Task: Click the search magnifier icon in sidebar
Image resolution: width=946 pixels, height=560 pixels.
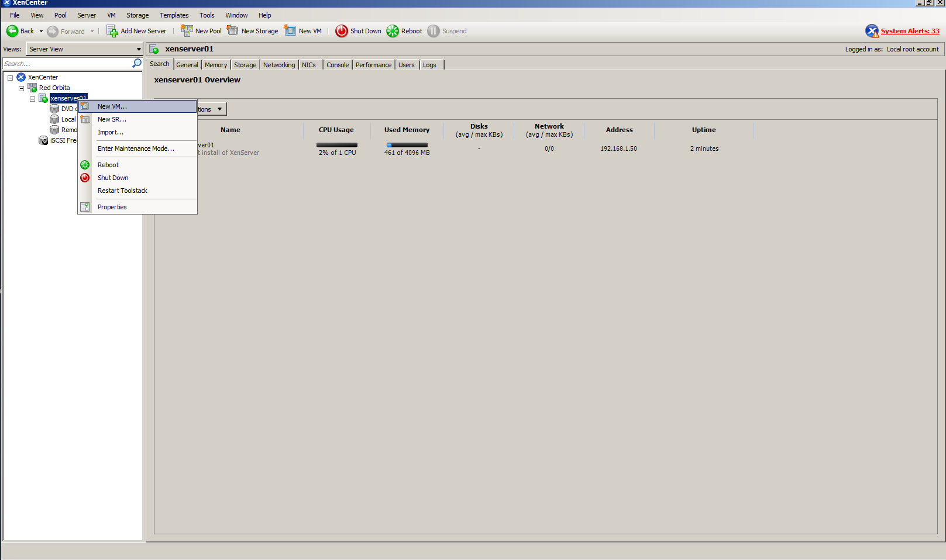Action: pyautogui.click(x=136, y=63)
